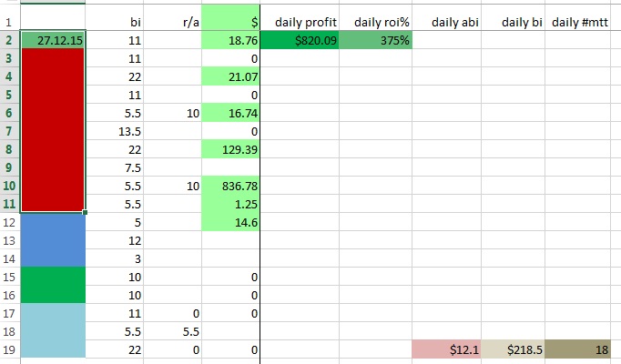
Task: Click the olive cell showing 18
Action: tap(583, 349)
